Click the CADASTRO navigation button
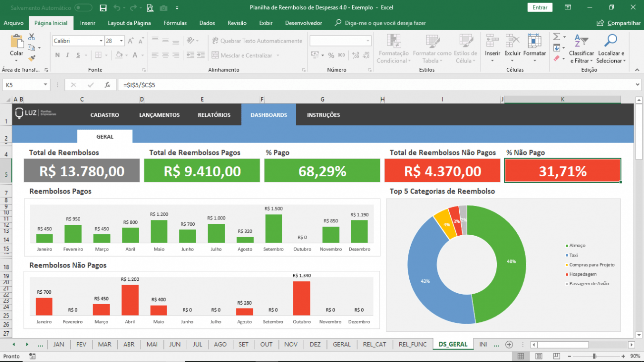This screenshot has height=362, width=644. point(105,115)
